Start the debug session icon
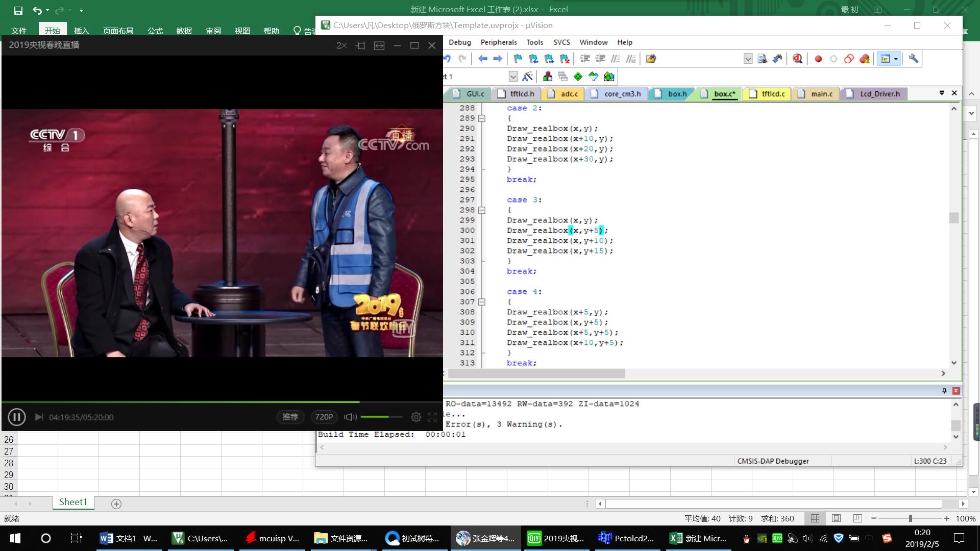The width and height of the screenshot is (980, 551). click(x=797, y=59)
